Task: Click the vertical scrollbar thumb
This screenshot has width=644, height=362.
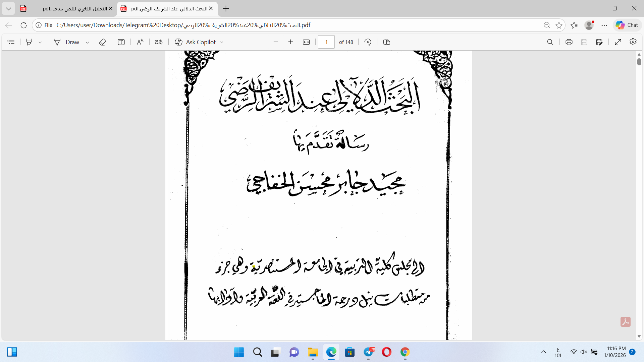Action: pyautogui.click(x=639, y=62)
